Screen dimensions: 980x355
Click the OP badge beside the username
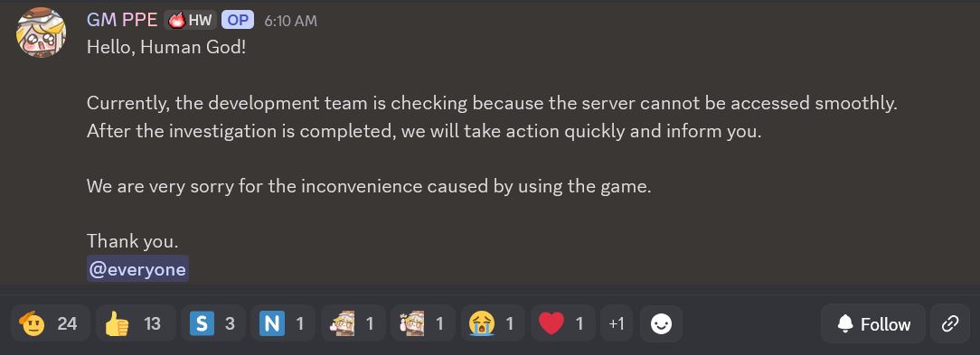coord(238,20)
